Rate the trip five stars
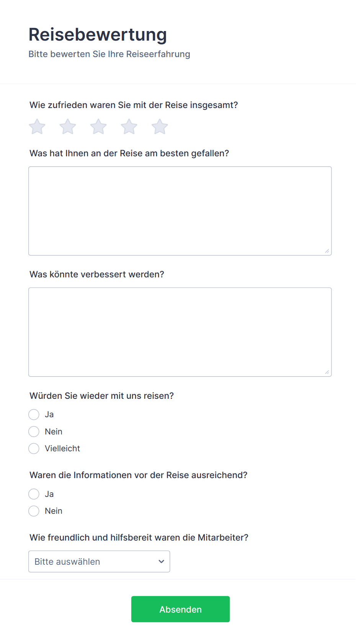The width and height of the screenshot is (356, 644). coord(160,126)
